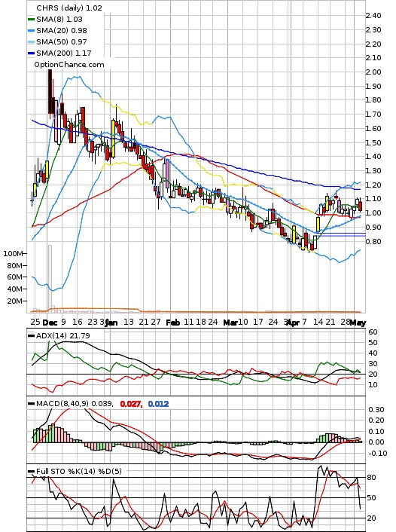Click the 100M volume axis label
396x532 pixels.
click(13, 254)
